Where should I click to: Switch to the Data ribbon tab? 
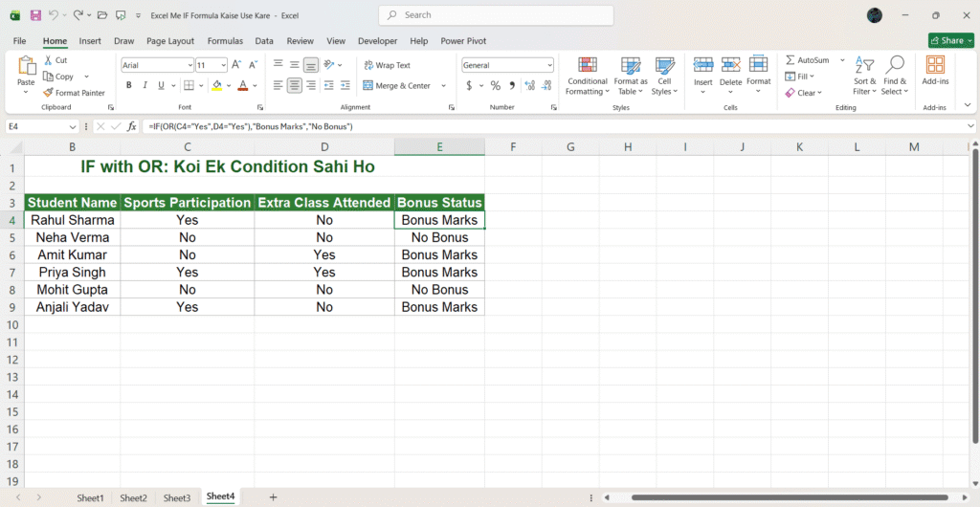coord(264,40)
